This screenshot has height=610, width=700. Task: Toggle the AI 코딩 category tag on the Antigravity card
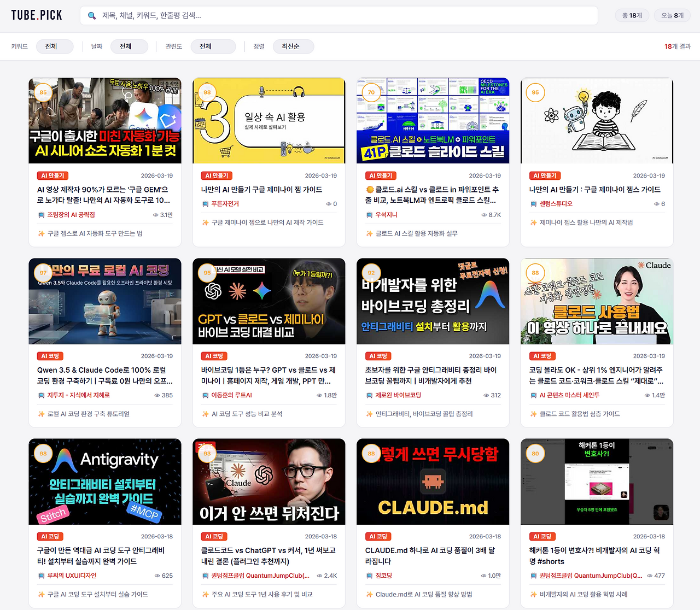50,536
